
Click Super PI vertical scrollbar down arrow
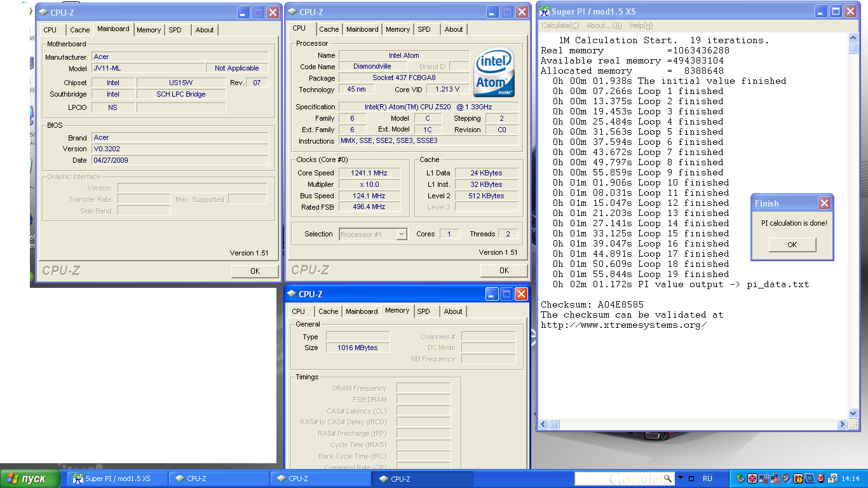click(x=853, y=413)
